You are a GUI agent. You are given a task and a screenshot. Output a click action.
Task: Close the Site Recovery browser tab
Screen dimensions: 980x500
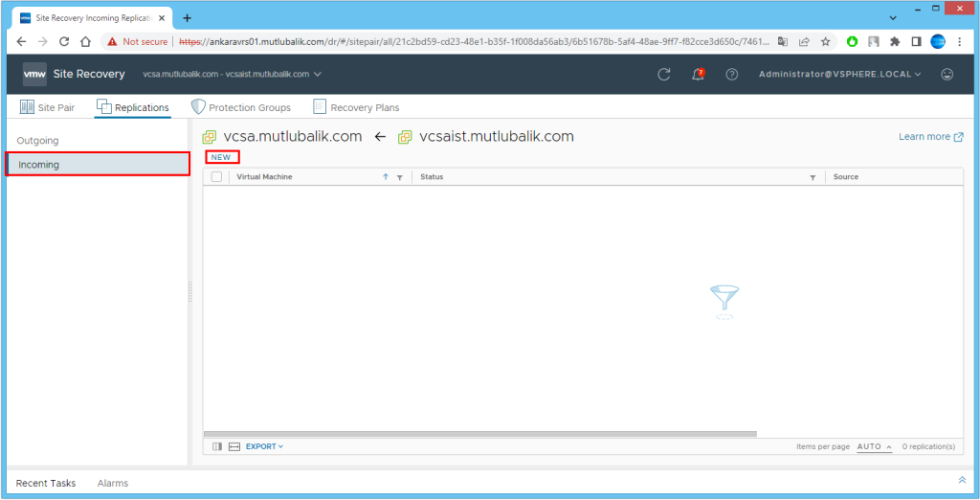pyautogui.click(x=161, y=18)
